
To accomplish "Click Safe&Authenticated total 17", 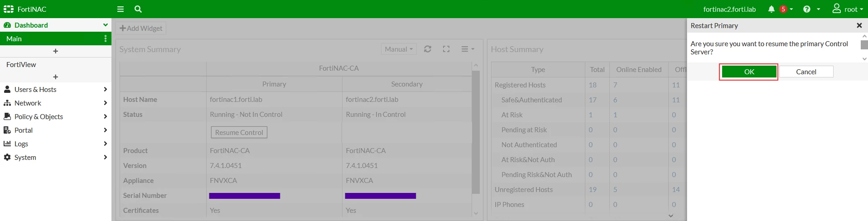I will coord(593,100).
